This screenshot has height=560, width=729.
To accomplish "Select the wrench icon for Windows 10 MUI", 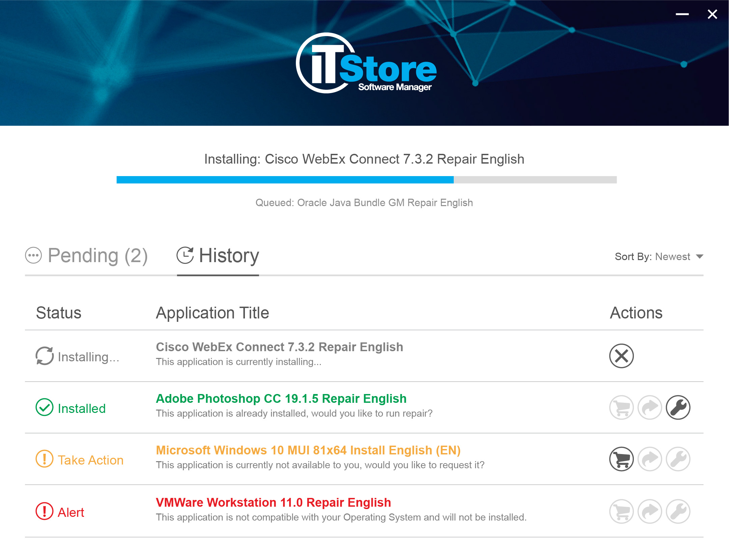I will tap(679, 459).
